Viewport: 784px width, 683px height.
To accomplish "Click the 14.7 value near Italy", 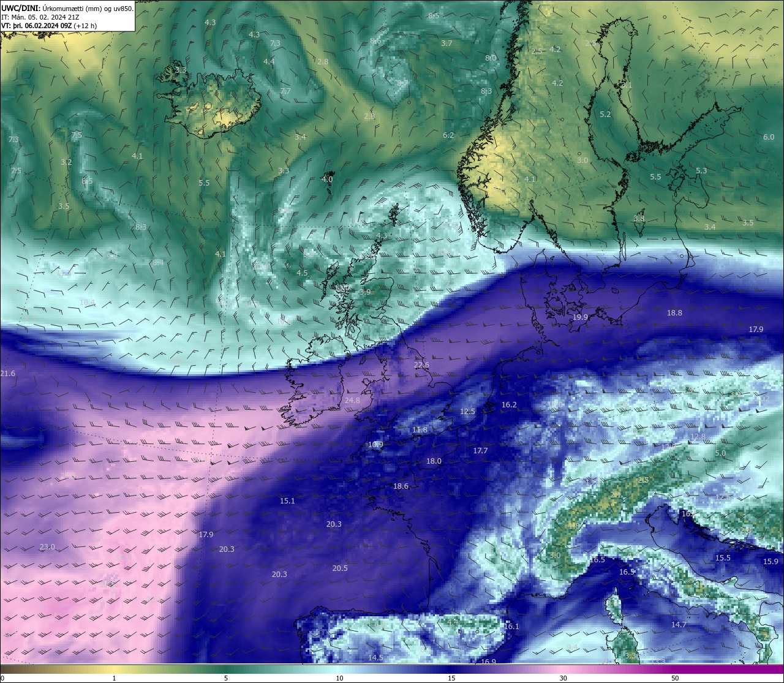I will click(x=679, y=625).
